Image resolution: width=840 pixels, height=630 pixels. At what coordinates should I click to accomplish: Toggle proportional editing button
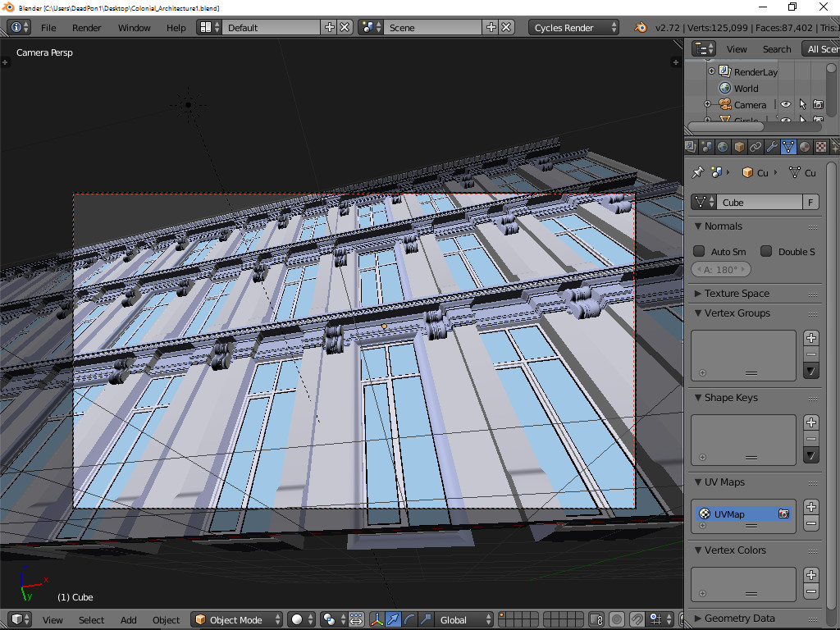617,619
